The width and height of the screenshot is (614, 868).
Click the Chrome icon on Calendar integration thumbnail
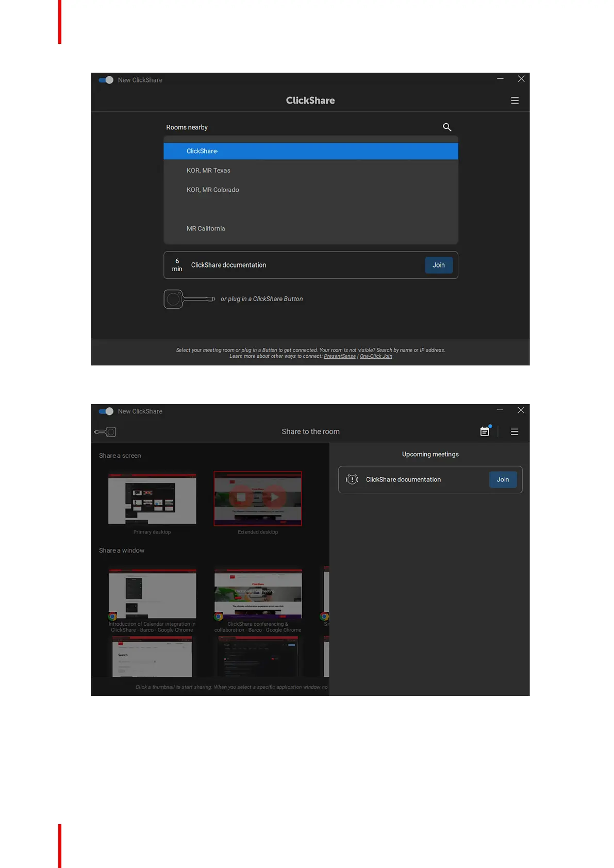click(x=112, y=616)
